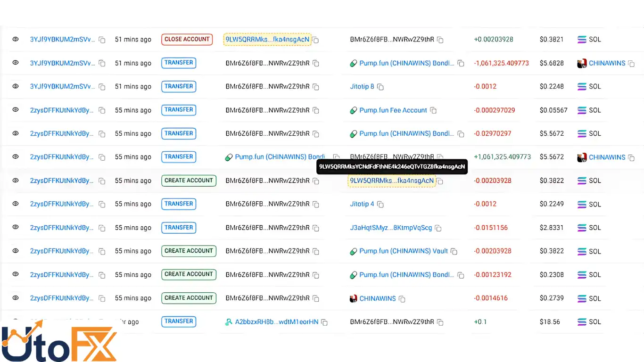The width and height of the screenshot is (644, 362).
Task: Click the eye icon in the CLOSE ACCOUNT row
Action: [16, 39]
